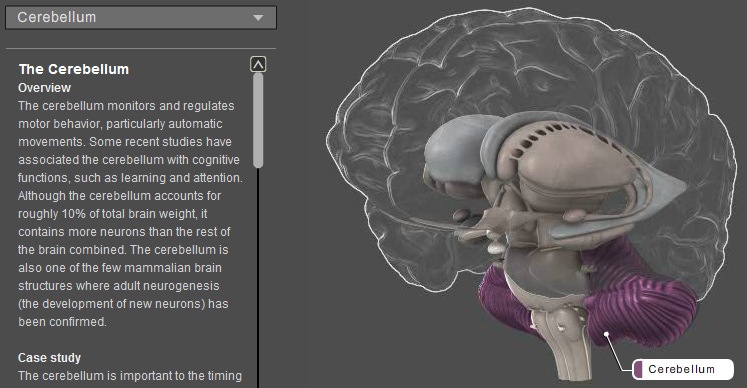
Task: Click the dropdown arrow beside Cerebellum
Action: (x=258, y=18)
